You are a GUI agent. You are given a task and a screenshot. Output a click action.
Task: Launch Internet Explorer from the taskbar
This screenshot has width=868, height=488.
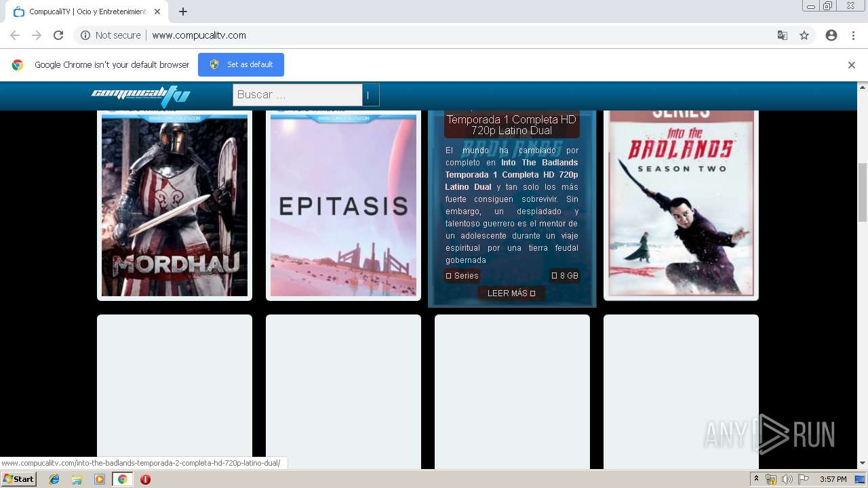click(x=54, y=479)
